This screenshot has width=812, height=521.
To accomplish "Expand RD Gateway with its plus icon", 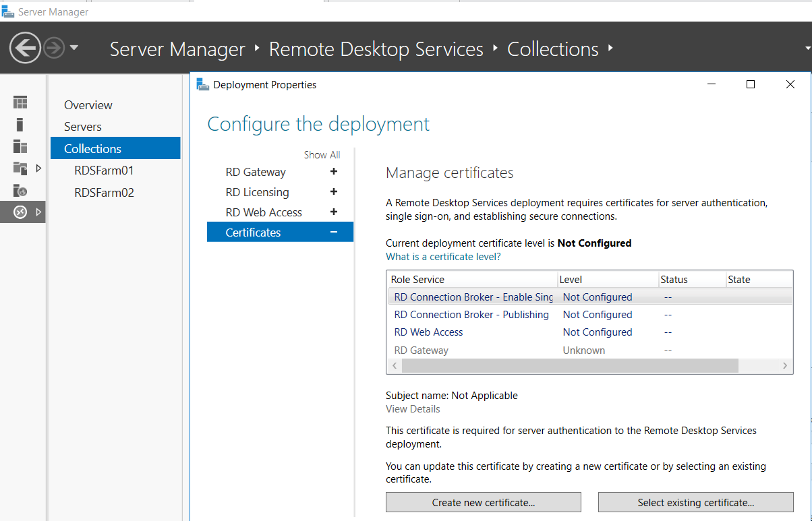I will coord(333,172).
